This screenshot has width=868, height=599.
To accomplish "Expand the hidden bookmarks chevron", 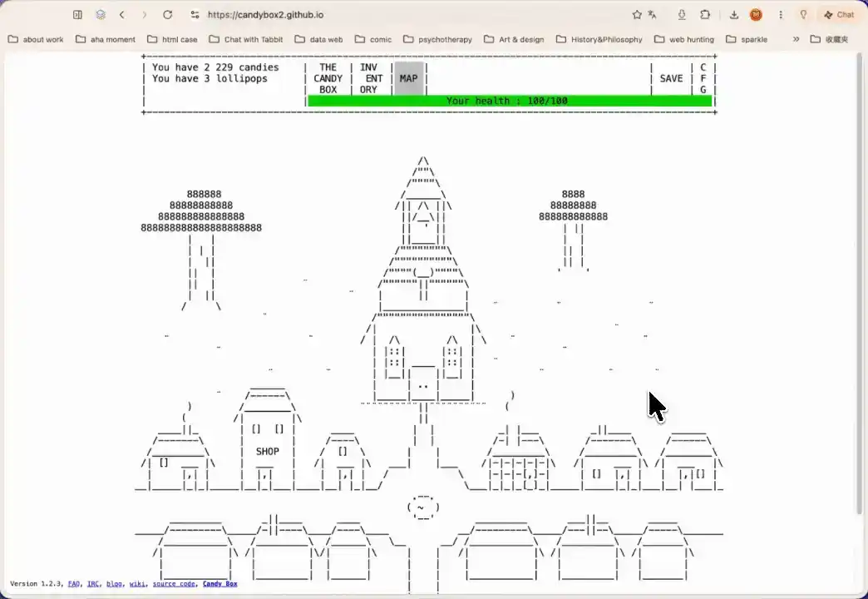I will (796, 39).
